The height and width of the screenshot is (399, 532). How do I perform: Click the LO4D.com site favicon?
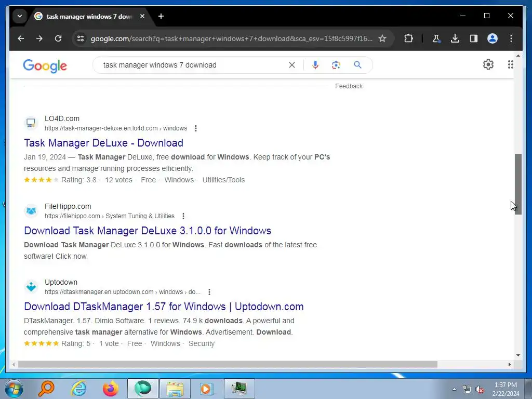click(31, 123)
